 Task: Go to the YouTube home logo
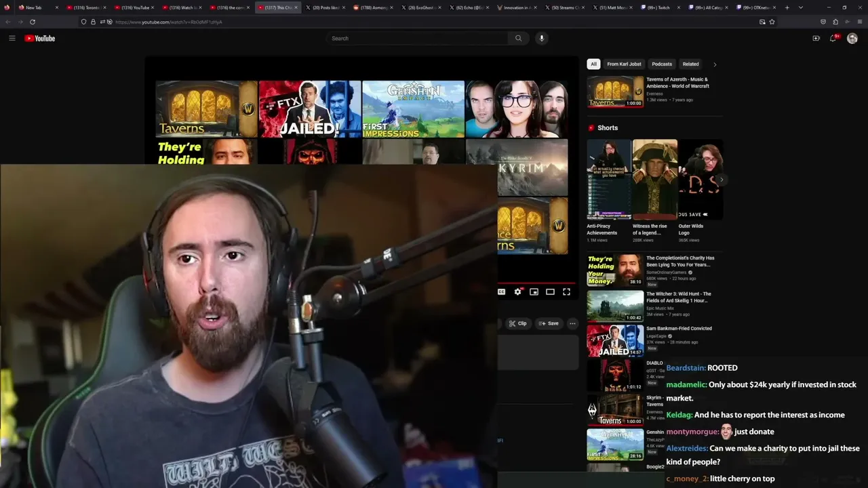coord(40,38)
